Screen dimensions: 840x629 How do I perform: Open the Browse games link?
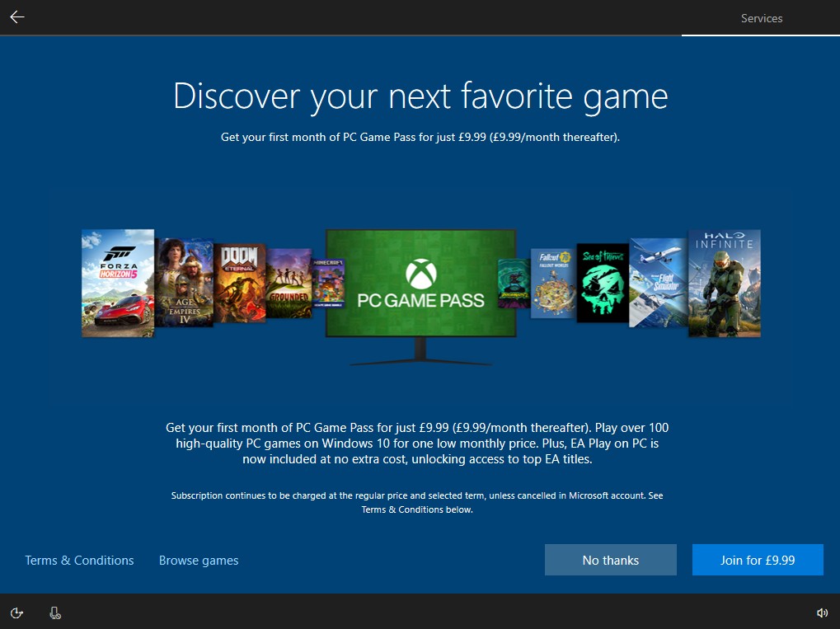tap(199, 561)
